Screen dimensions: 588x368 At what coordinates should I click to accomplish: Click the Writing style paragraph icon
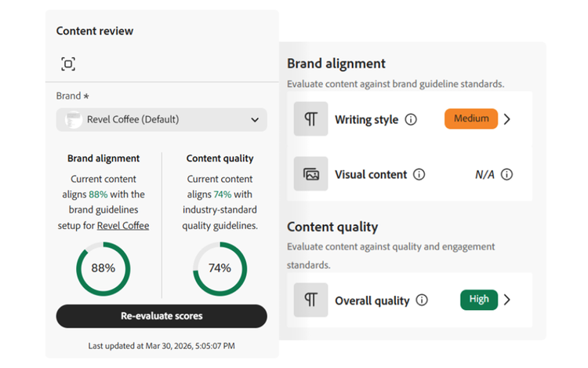tap(310, 119)
